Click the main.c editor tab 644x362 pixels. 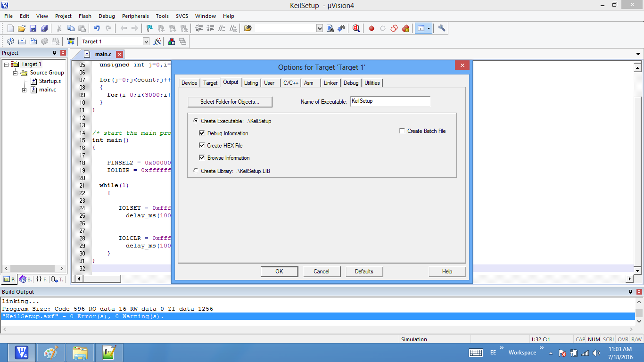103,54
